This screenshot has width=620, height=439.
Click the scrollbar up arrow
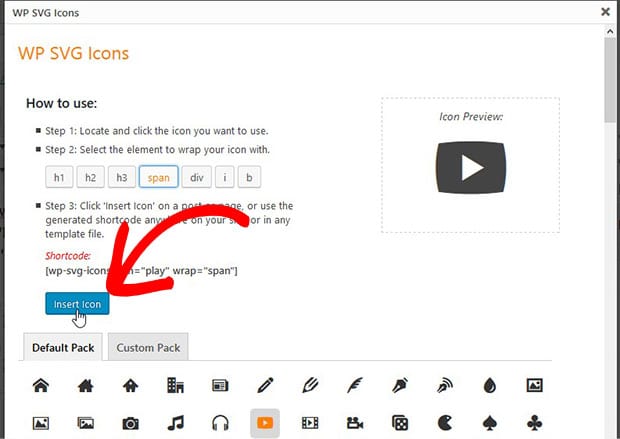click(x=610, y=31)
